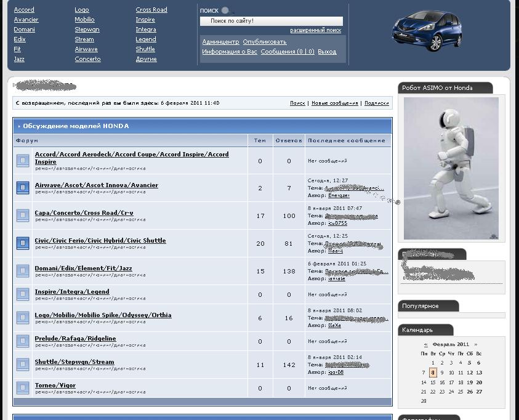This screenshot has height=420, width=519.
Task: Click the forum icon beside Prelude/Rafaga/Ridgeline row
Action: 23,341
